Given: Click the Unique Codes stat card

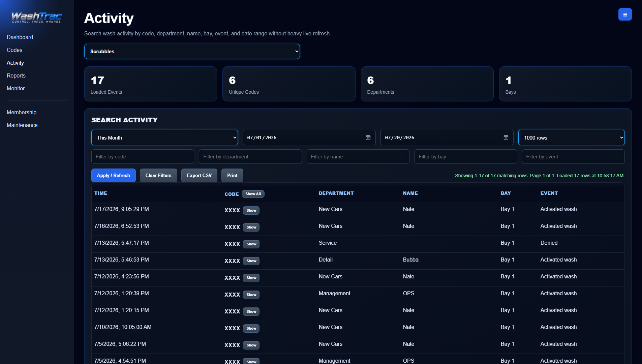Looking at the screenshot, I should [289, 84].
